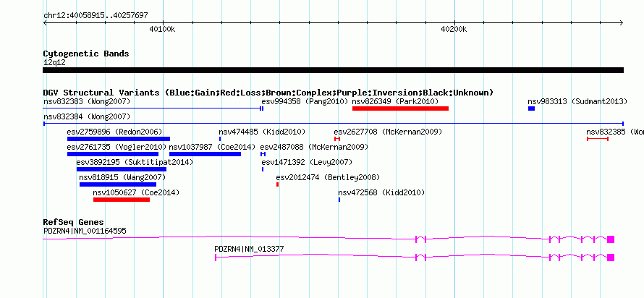This screenshot has height=298, width=644.
Task: Click the nsv474485 (Kidd2010) label
Action: 262,132
